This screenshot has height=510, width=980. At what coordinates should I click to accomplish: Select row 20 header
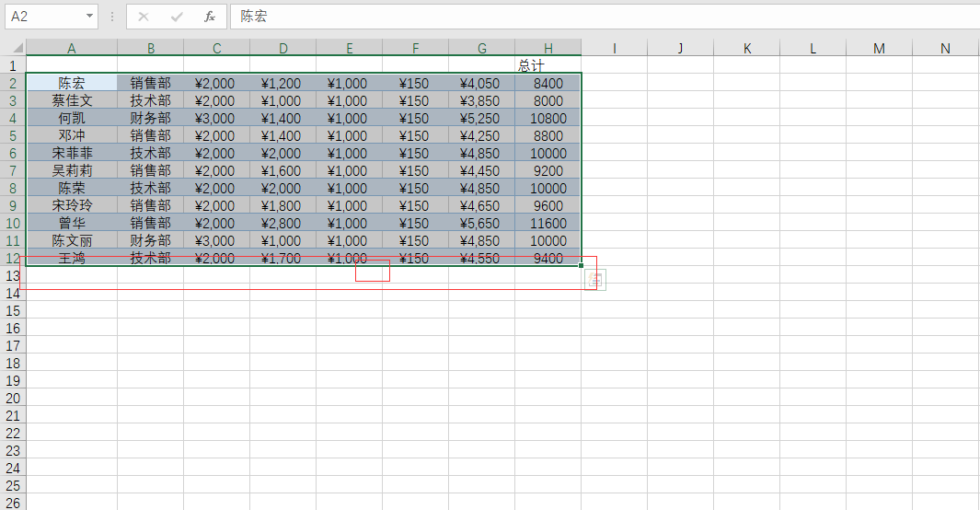[13, 398]
